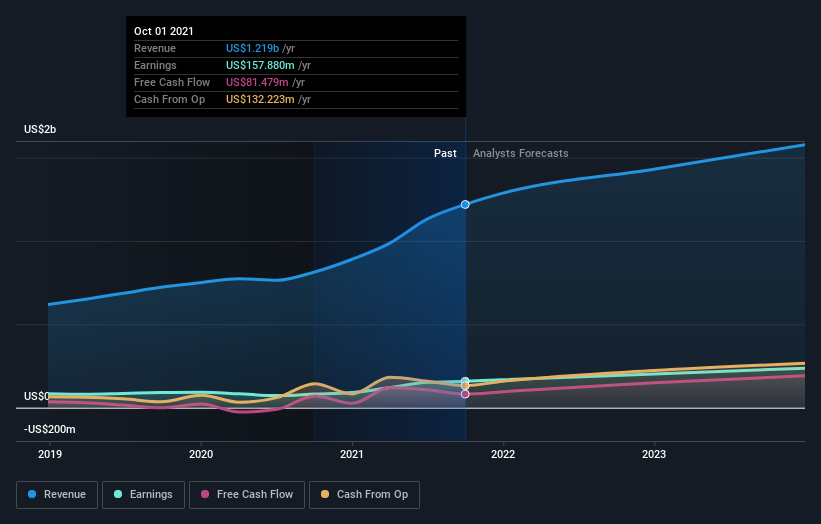This screenshot has width=821, height=524.
Task: Toggle the Revenue legend button
Action: pos(58,494)
